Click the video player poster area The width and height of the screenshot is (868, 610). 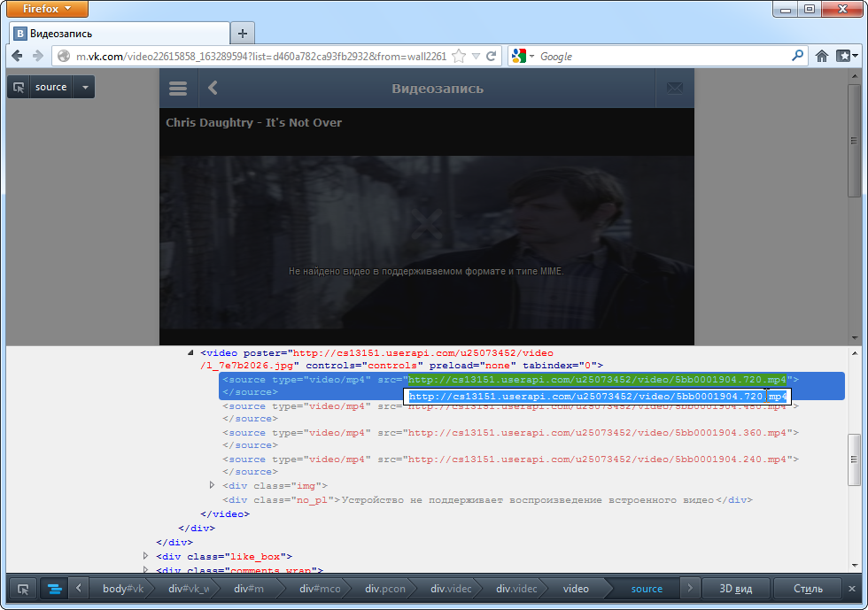[426, 242]
